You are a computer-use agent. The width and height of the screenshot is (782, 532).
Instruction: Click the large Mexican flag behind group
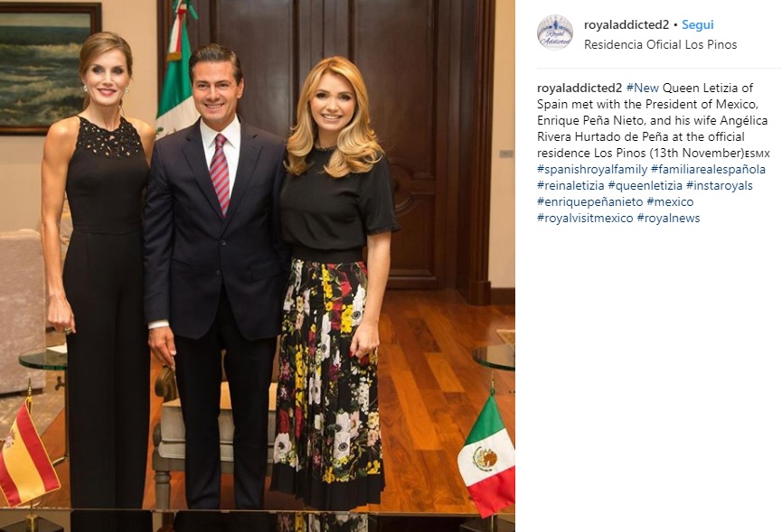tap(176, 70)
